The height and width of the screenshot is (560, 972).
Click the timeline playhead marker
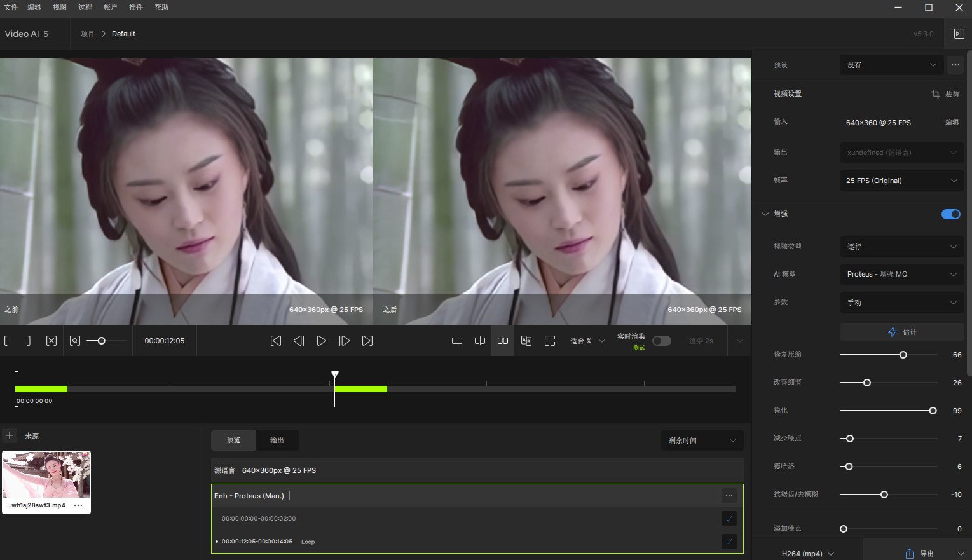335,375
